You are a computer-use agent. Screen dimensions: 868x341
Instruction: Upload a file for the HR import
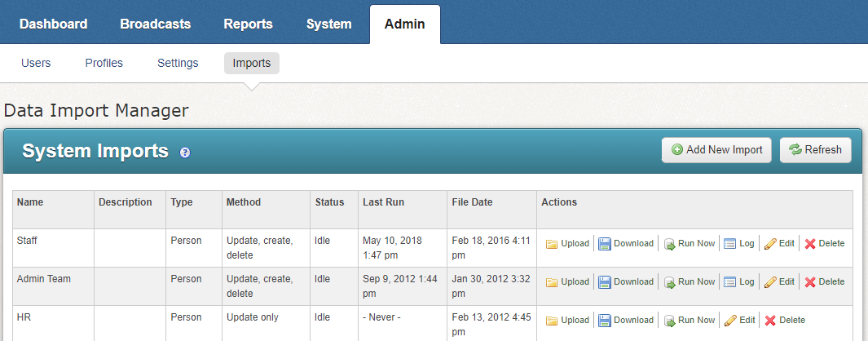pos(567,320)
